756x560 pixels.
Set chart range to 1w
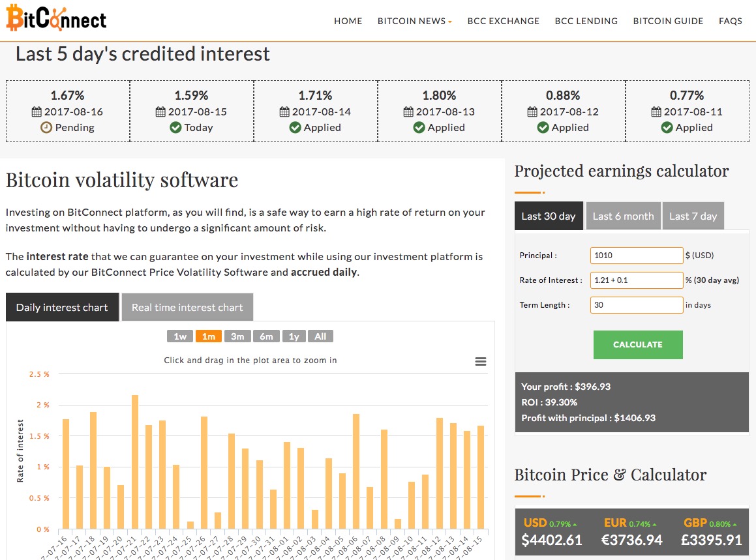pyautogui.click(x=180, y=336)
